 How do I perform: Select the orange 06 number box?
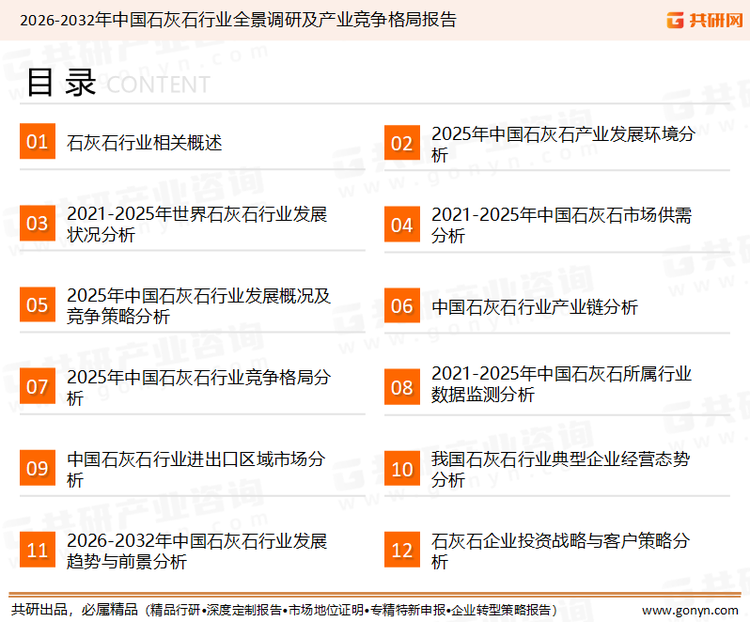(x=402, y=305)
